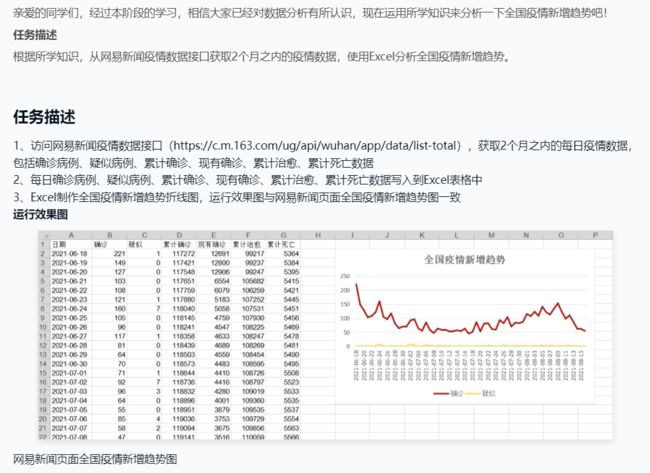650x473 pixels.
Task: Click the 累计确诊 header cell
Action: tap(177, 245)
